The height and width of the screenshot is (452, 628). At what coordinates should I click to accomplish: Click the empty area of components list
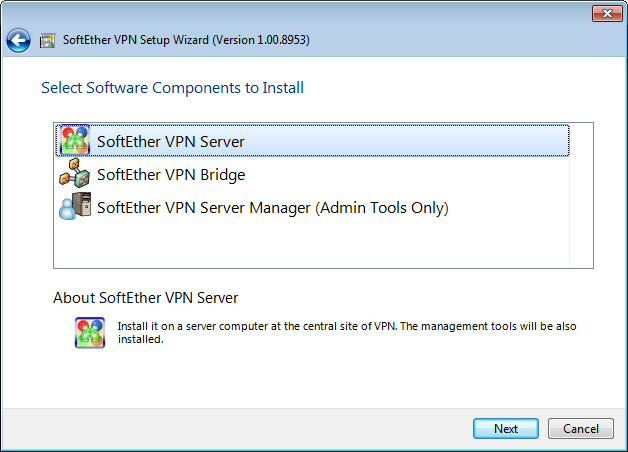click(312, 244)
